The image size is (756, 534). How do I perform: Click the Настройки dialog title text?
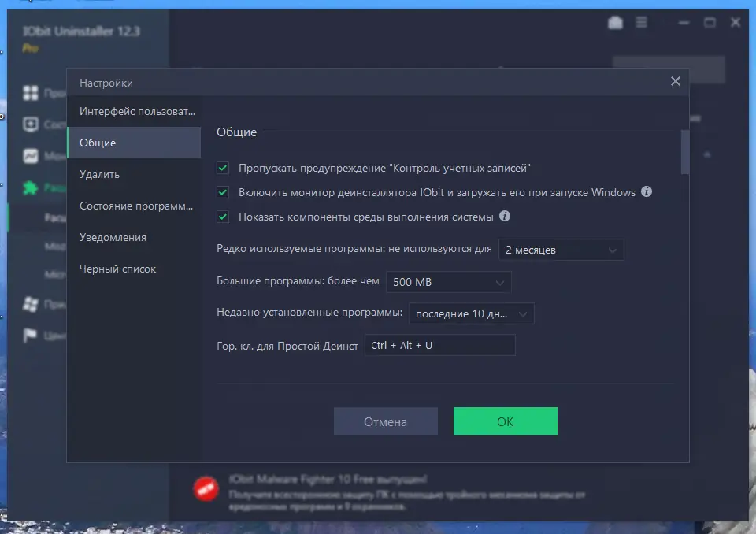tap(106, 83)
